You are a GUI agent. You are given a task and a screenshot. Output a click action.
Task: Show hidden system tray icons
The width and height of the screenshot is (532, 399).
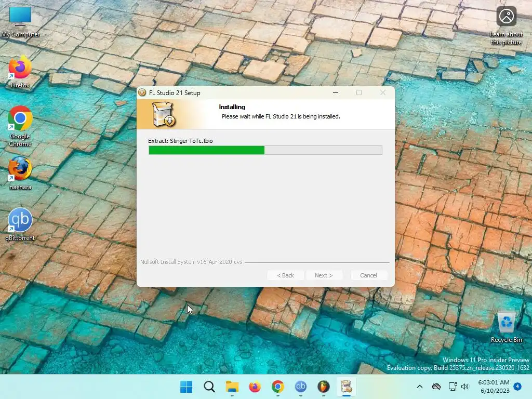coord(420,387)
